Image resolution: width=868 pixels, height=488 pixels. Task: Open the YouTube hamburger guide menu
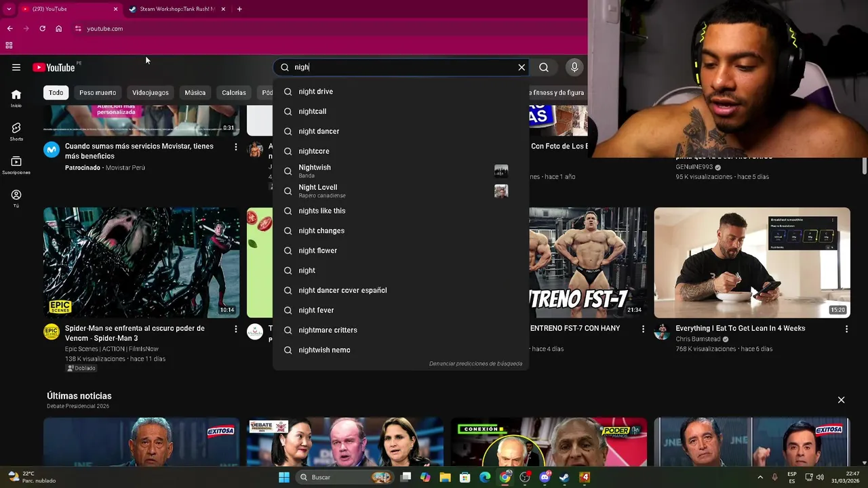pos(16,67)
